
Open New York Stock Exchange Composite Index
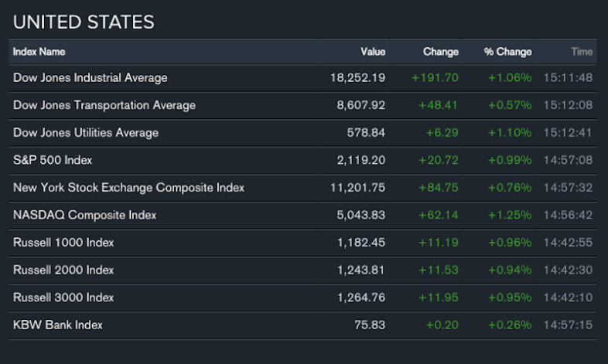click(x=128, y=188)
